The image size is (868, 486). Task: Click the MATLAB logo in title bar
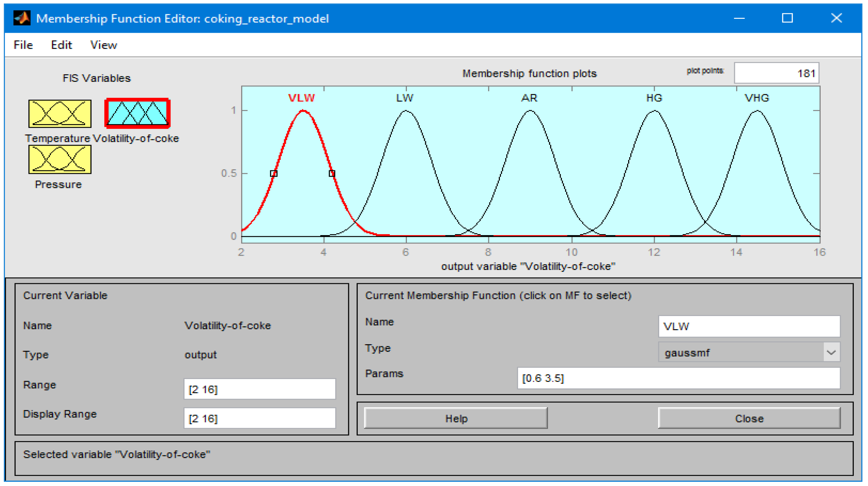click(22, 18)
